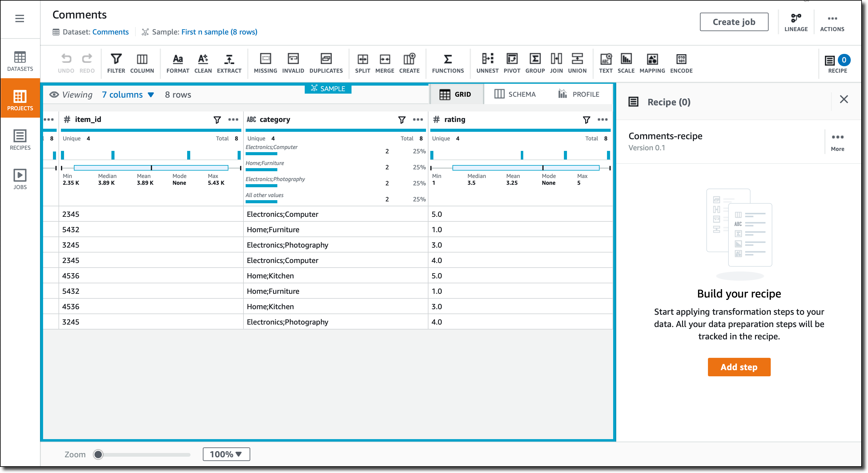The height and width of the screenshot is (473, 868).
Task: Open the Functions sigma tool
Action: [448, 63]
